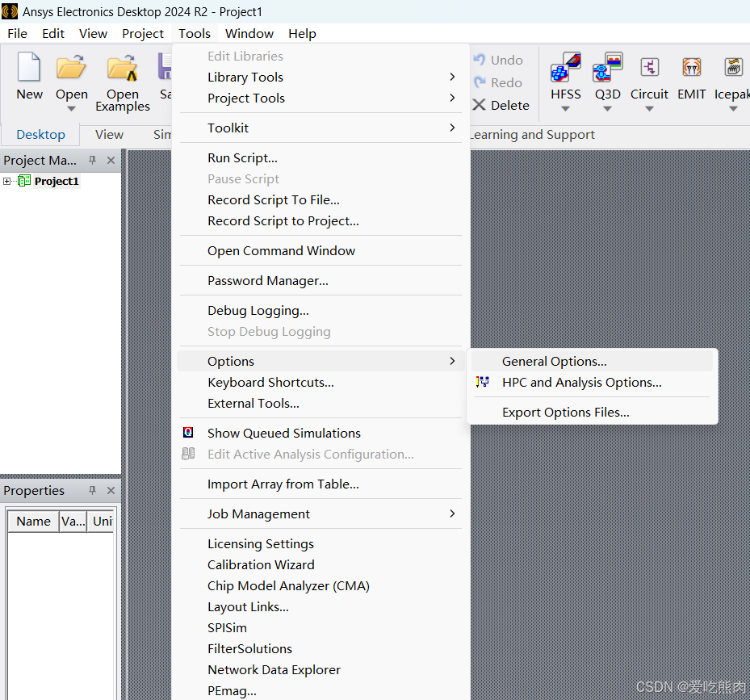Select Export Options Files
750x700 pixels.
(592, 412)
